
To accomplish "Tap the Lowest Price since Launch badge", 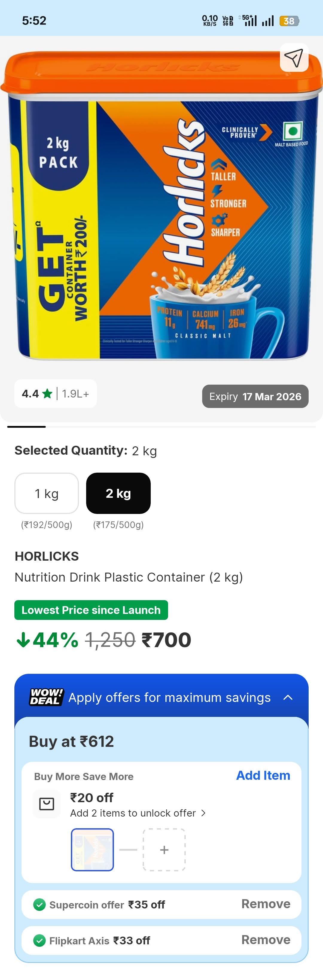I will 91,610.
